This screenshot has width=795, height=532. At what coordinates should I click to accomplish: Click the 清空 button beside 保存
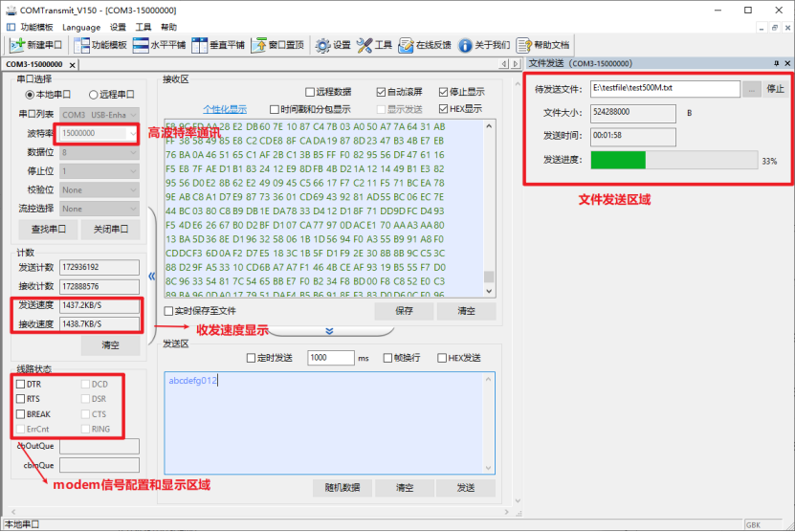point(467,311)
